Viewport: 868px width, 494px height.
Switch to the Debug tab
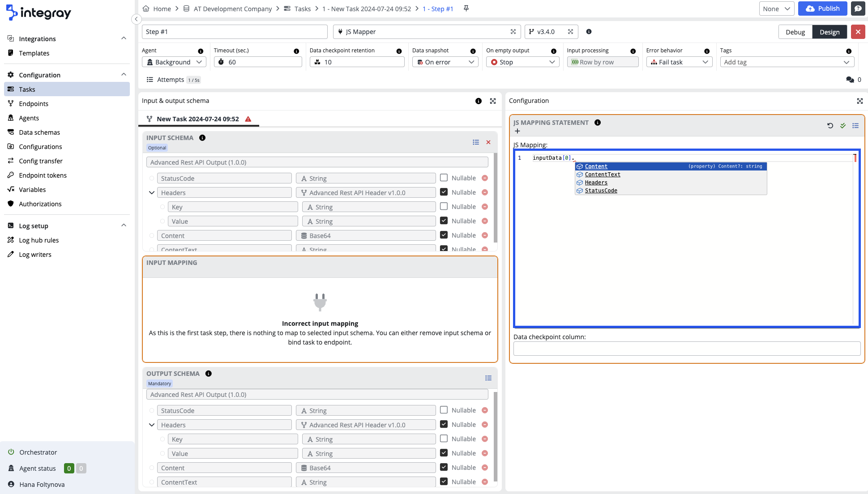pos(795,32)
